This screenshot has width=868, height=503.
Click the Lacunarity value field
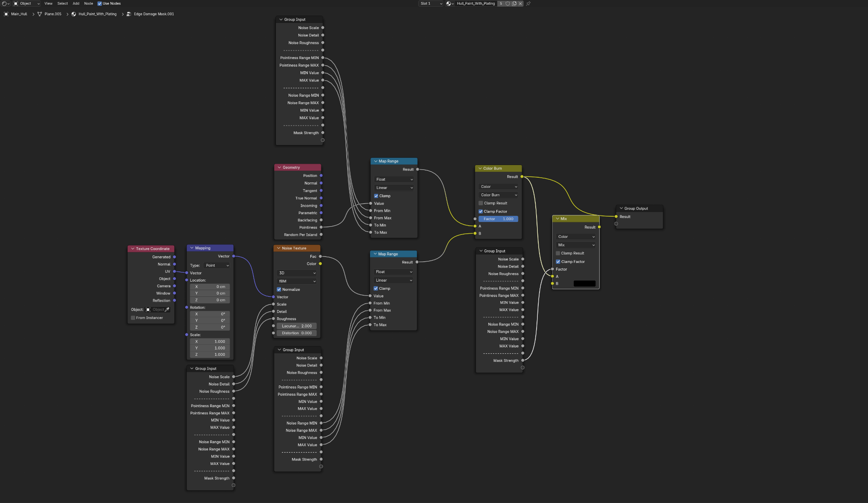[297, 326]
